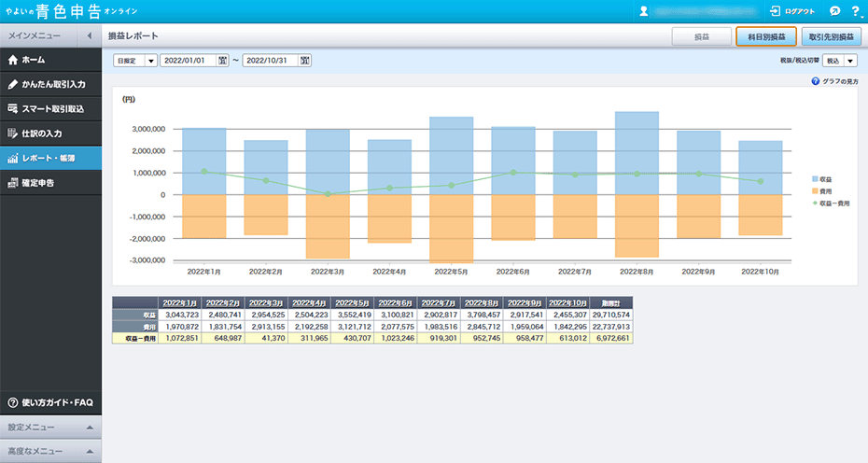Click the スマート取引取込 icon

[x=13, y=108]
